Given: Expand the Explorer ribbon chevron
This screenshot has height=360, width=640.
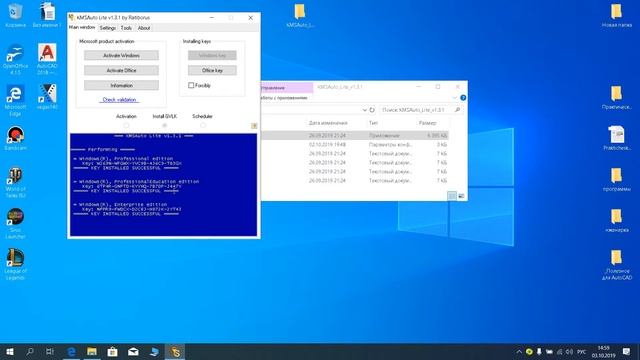Looking at the screenshot, I should 454,98.
